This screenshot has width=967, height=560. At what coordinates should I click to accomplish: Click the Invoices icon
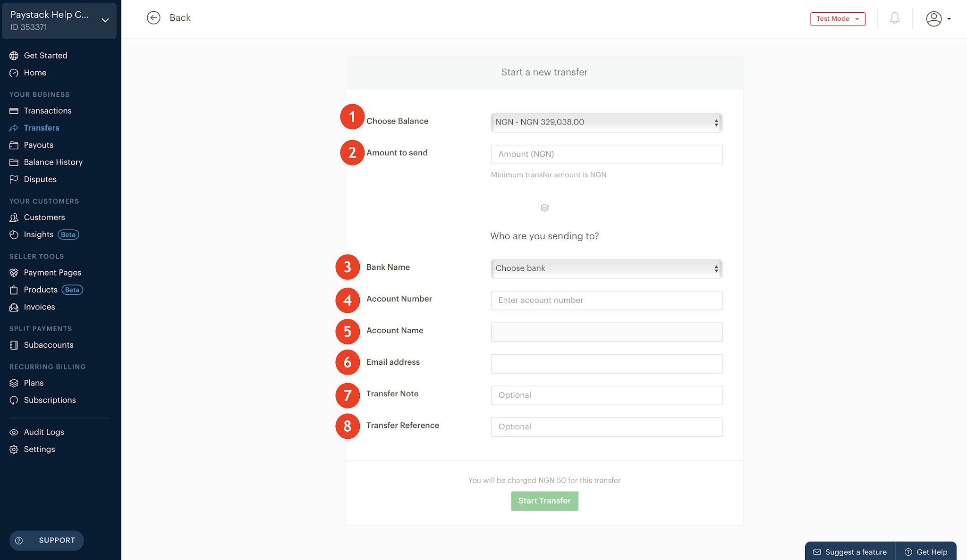click(x=14, y=307)
